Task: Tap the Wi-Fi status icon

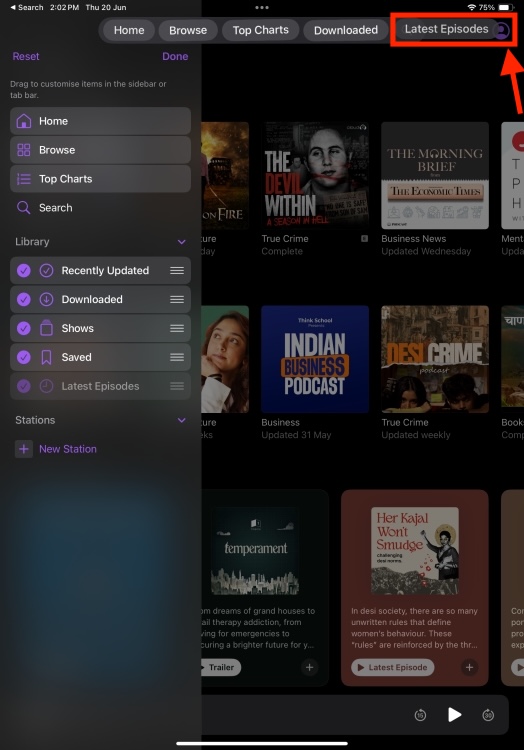Action: (471, 7)
